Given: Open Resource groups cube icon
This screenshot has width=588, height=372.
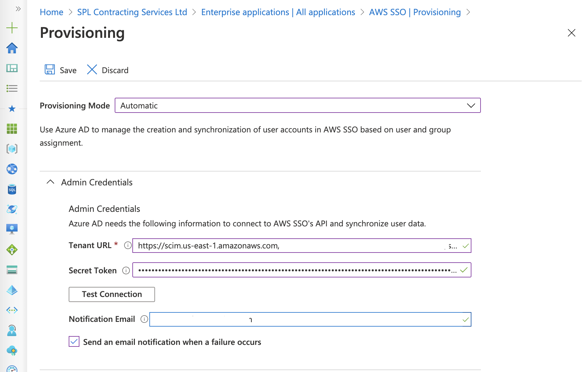Looking at the screenshot, I should tap(12, 149).
